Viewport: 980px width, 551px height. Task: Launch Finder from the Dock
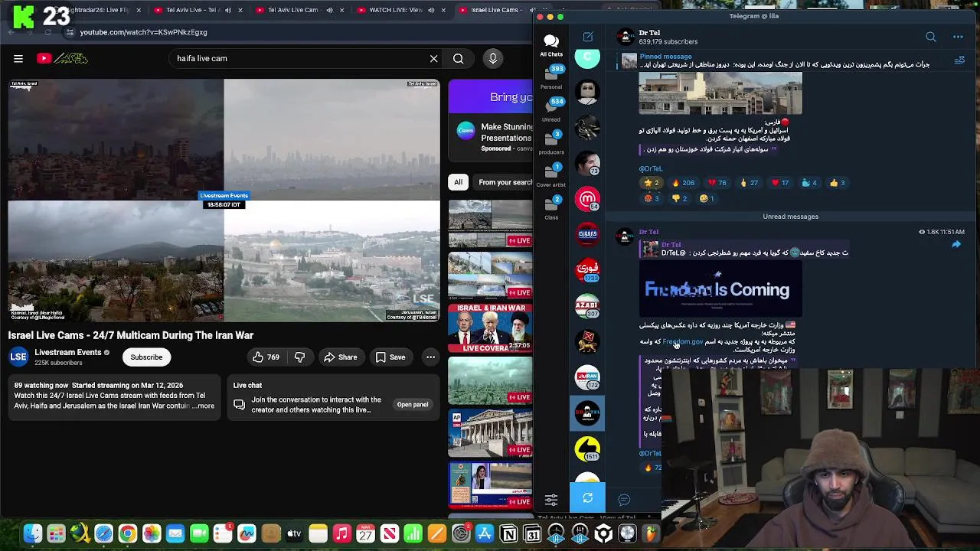(x=33, y=533)
